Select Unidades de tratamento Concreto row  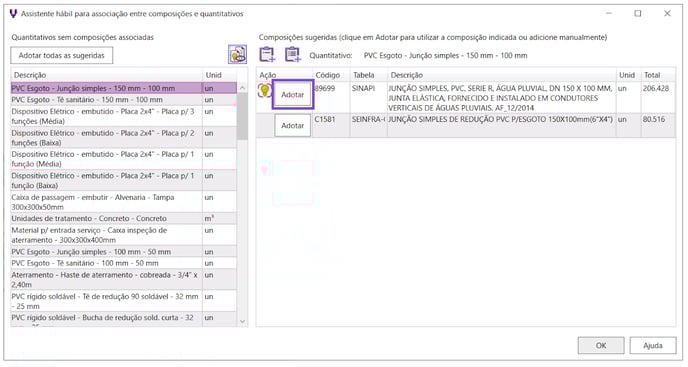pos(124,218)
